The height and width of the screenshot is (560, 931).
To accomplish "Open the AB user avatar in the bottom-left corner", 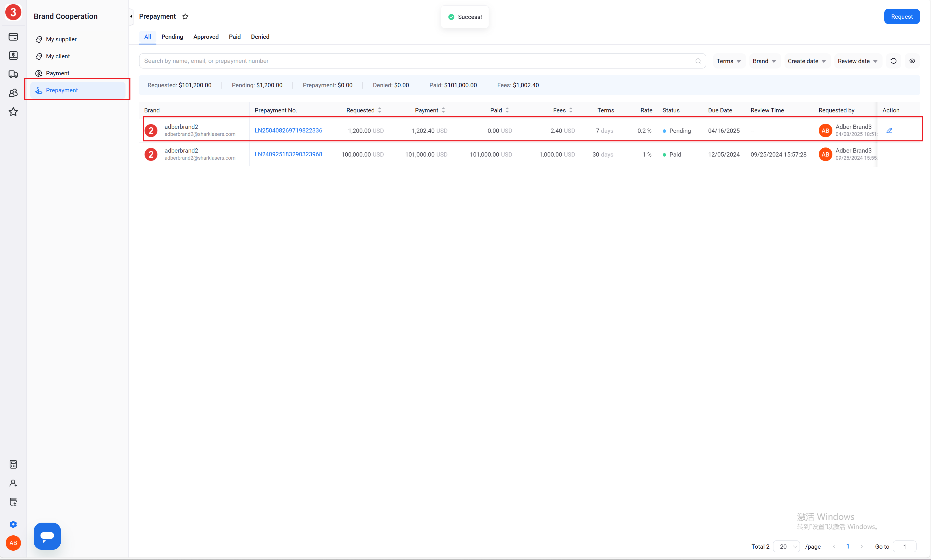I will [13, 543].
